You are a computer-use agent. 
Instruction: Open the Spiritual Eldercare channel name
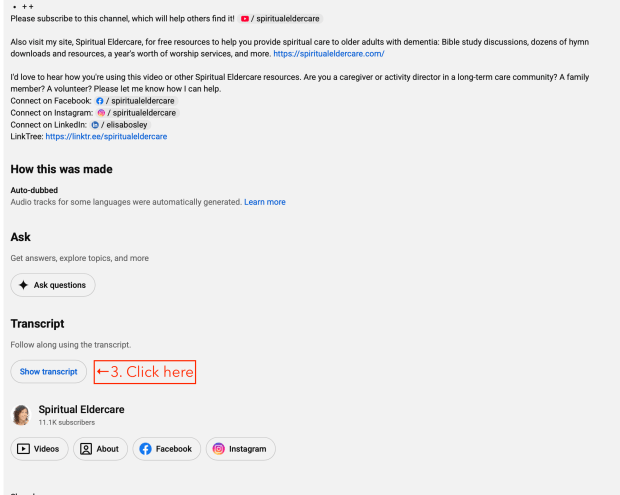[81, 410]
